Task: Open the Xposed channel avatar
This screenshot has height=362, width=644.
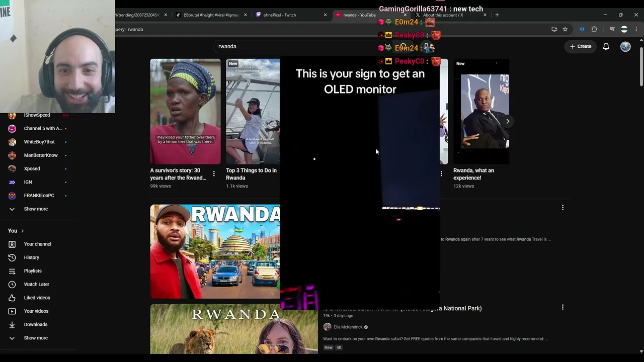Action: (x=12, y=169)
